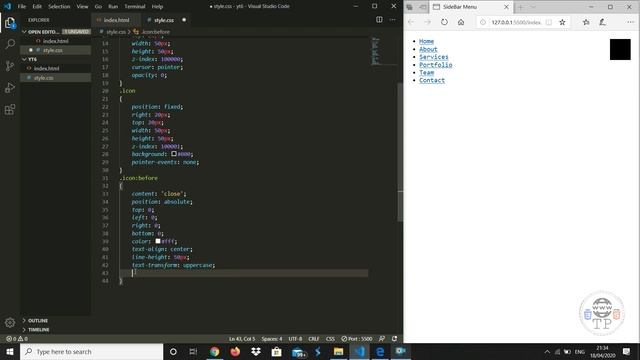Screen dimensions: 640x360
Task: Open the Run and Debug view
Action: coord(10,88)
